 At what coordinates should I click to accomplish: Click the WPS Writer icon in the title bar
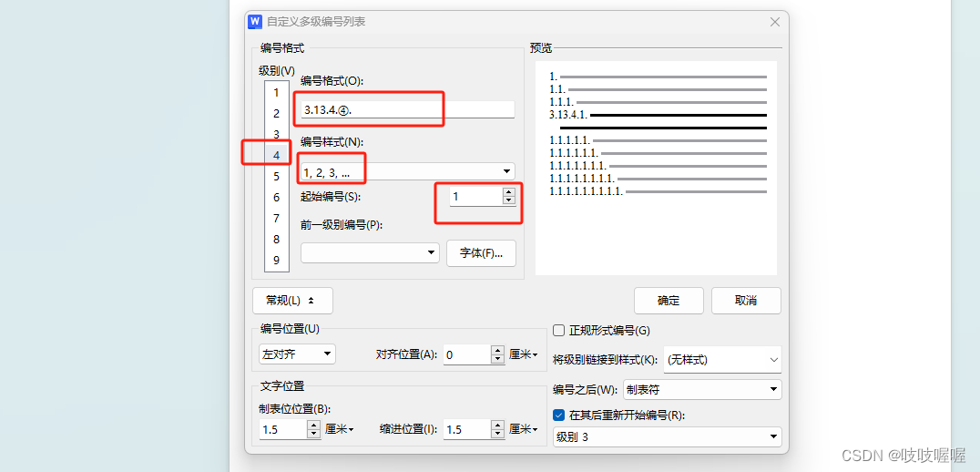255,21
